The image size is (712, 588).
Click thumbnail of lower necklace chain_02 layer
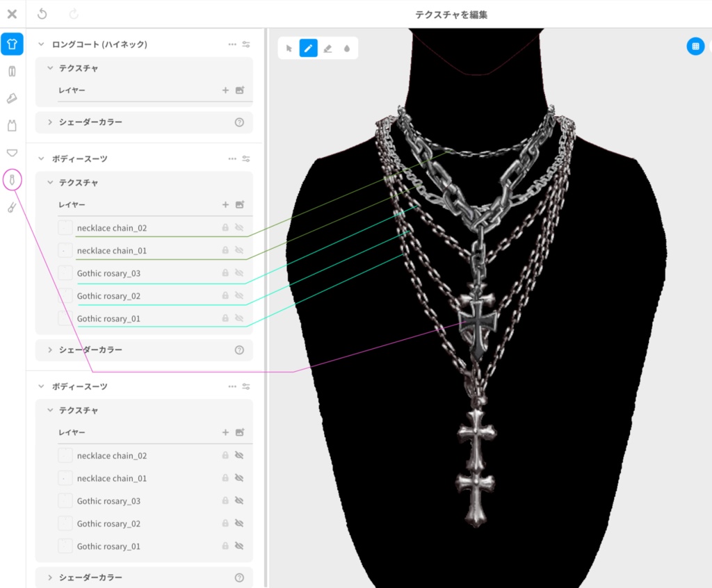click(x=65, y=455)
